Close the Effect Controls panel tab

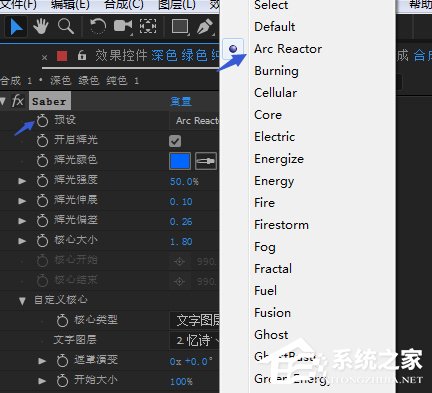tap(44, 57)
